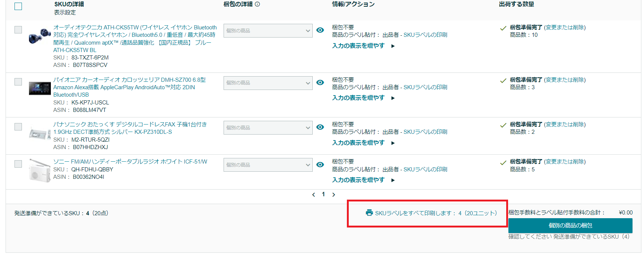Toggle the select-all checkbox in the header
This screenshot has width=644, height=255.
[18, 6]
